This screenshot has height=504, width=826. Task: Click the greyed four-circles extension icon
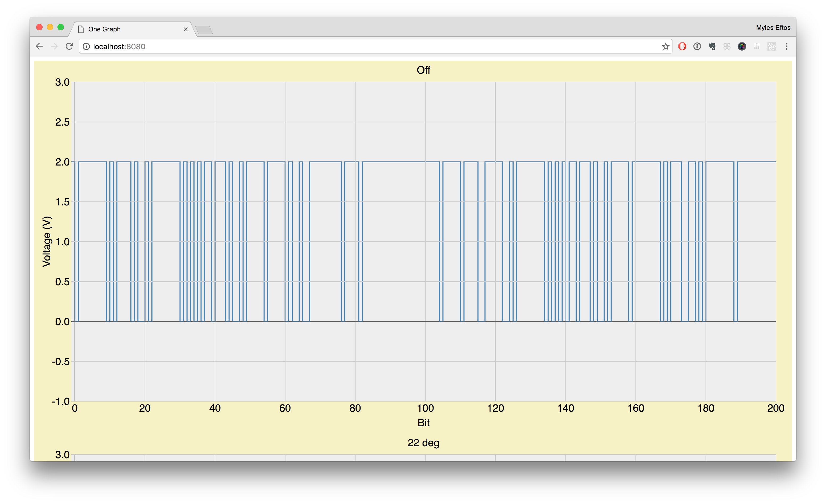(x=727, y=46)
